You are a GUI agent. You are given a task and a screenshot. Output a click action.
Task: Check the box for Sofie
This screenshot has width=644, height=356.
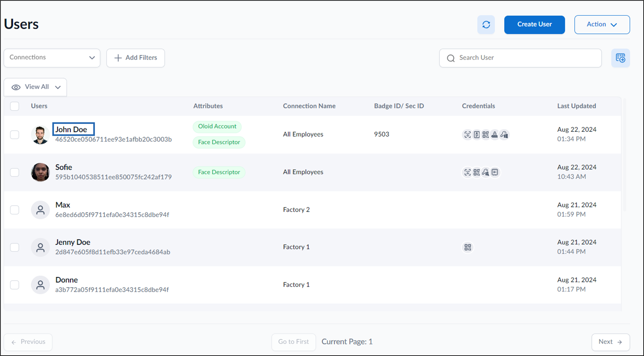point(14,172)
